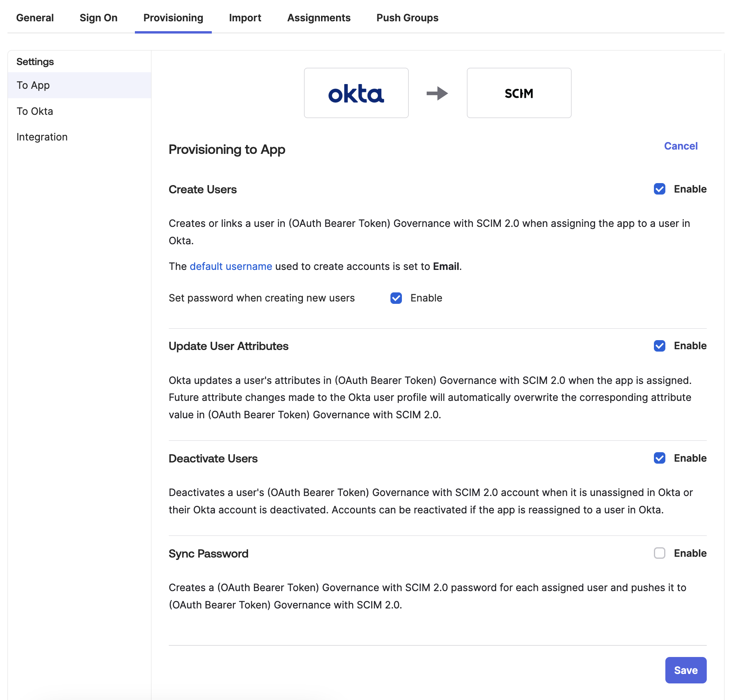732x700 pixels.
Task: Go to the Import tab
Action: (x=245, y=18)
